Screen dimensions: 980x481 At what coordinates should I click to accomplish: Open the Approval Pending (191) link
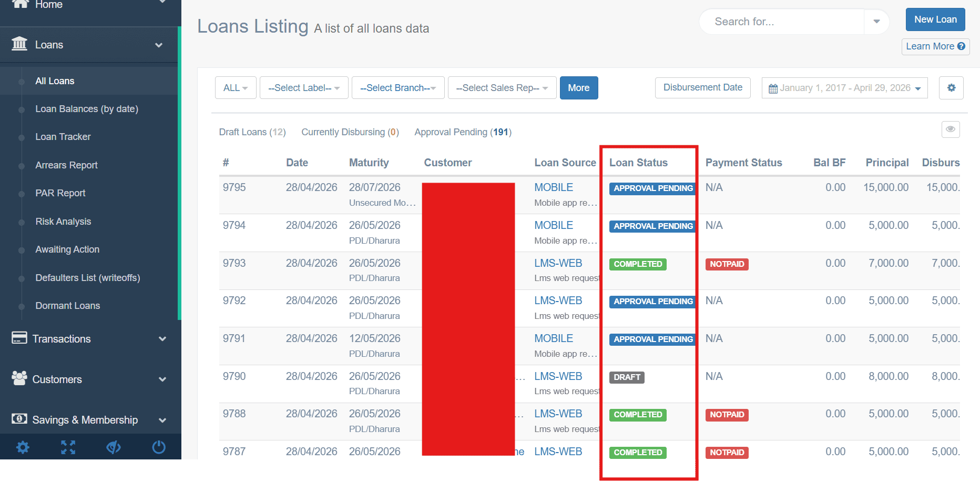463,132
